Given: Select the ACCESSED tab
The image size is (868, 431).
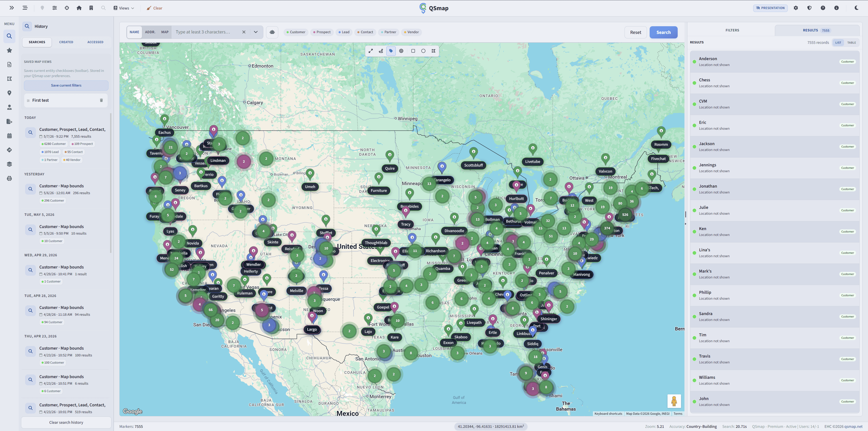Looking at the screenshot, I should click(x=95, y=42).
